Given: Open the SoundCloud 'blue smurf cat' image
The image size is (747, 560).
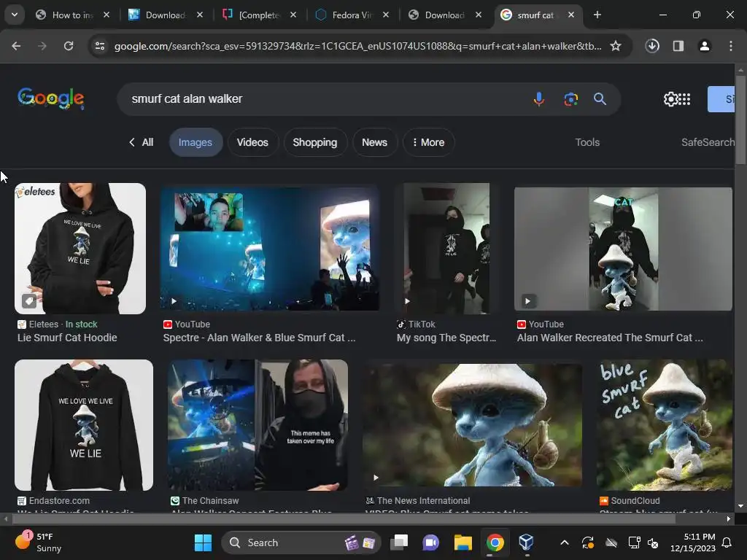Looking at the screenshot, I should [665, 425].
